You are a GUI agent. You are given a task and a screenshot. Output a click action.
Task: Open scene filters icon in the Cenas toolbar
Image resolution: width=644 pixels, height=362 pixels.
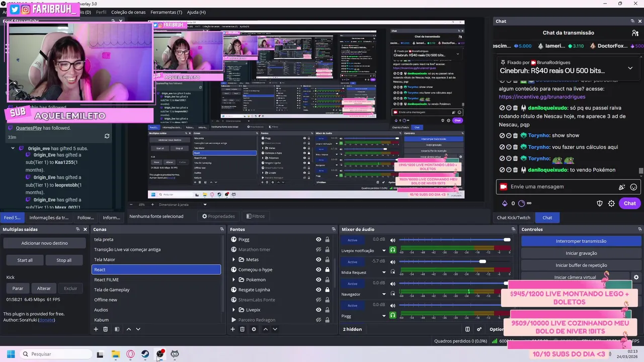[x=117, y=329]
